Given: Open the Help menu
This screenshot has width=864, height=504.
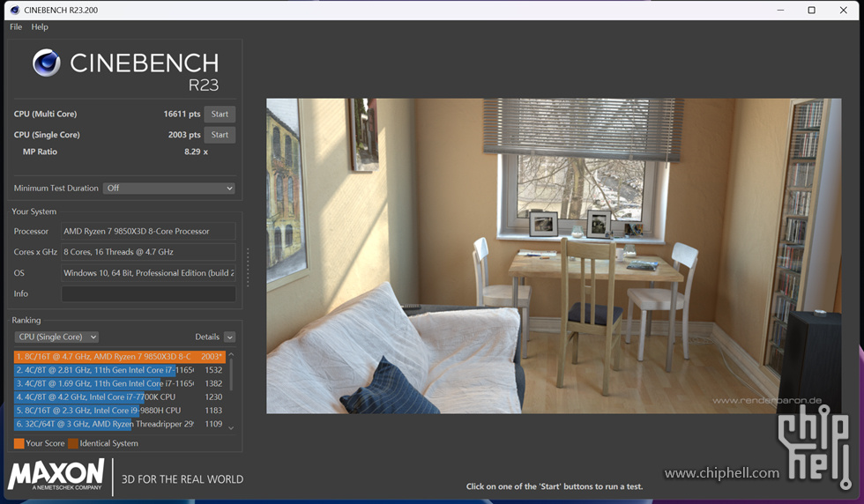Looking at the screenshot, I should (40, 27).
